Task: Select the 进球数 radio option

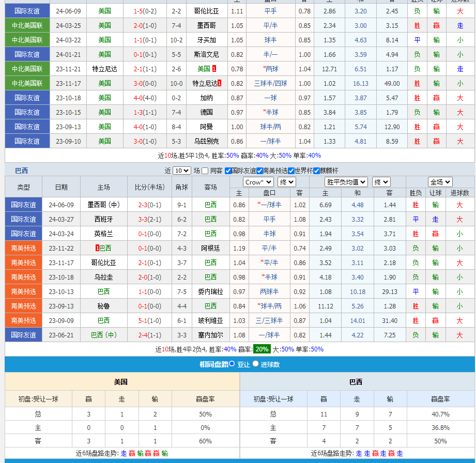Action: click(x=255, y=364)
